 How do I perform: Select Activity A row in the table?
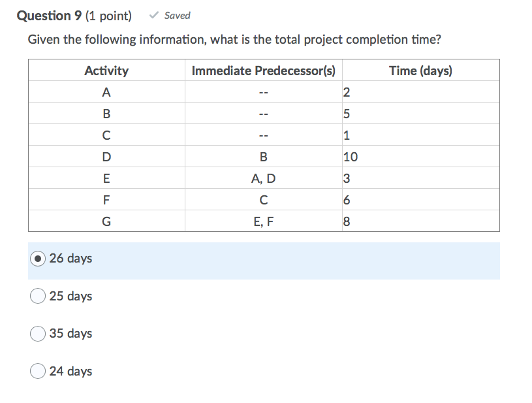pos(106,91)
